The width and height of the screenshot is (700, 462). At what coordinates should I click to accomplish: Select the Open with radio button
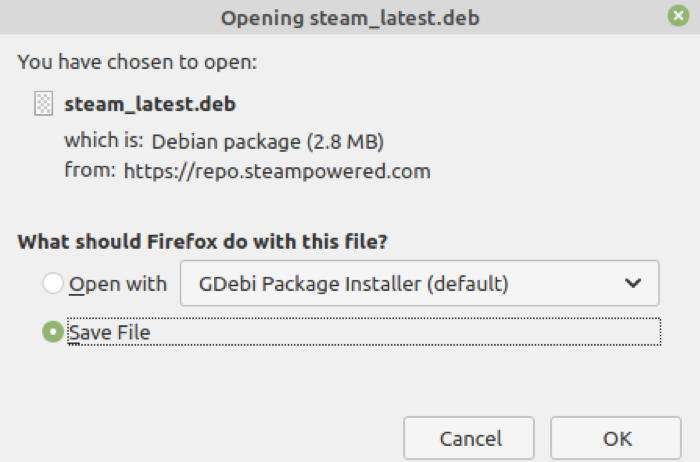(x=53, y=284)
